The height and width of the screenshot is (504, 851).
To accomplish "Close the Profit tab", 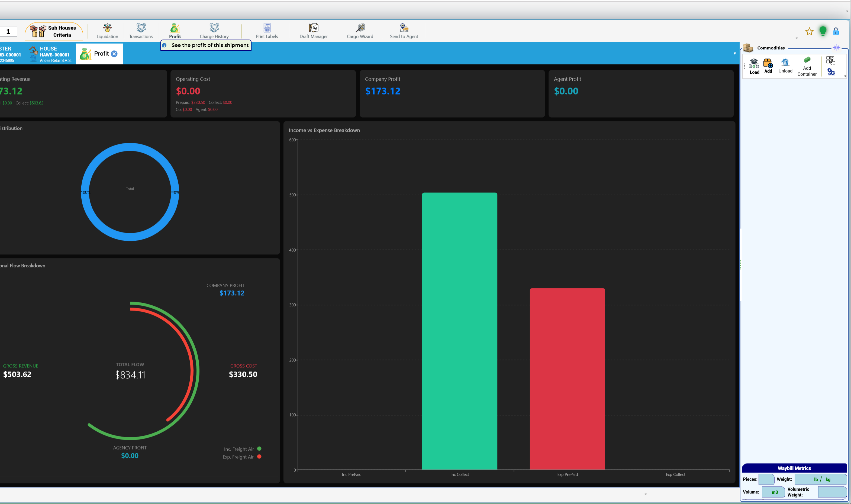I will 114,54.
